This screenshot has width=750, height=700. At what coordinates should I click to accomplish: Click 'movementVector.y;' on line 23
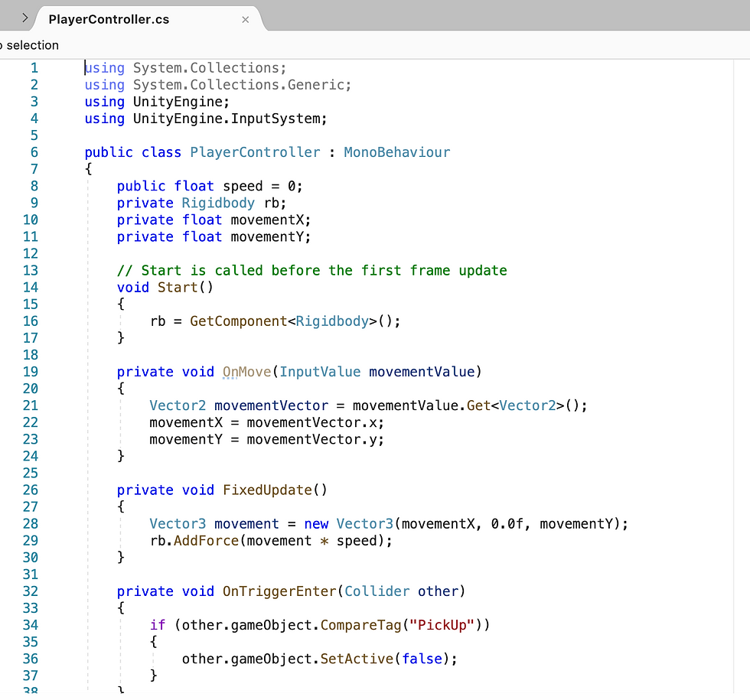click(315, 439)
